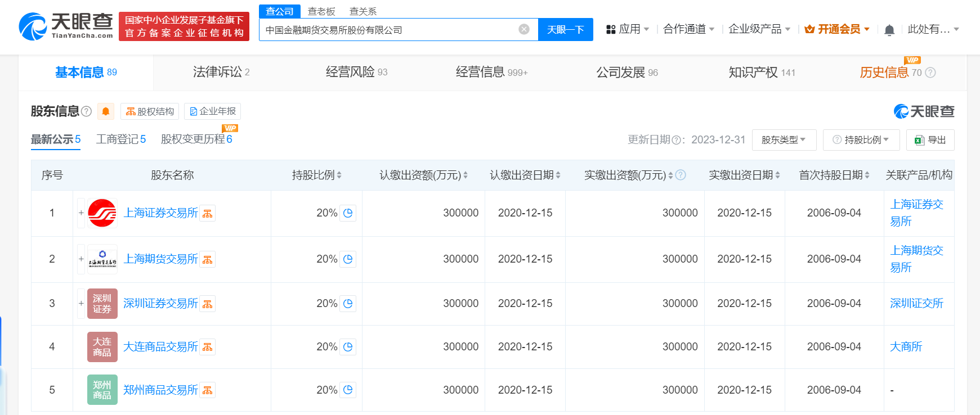Open the 持股比例 filter dropdown
This screenshot has height=415, width=980.
861,140
